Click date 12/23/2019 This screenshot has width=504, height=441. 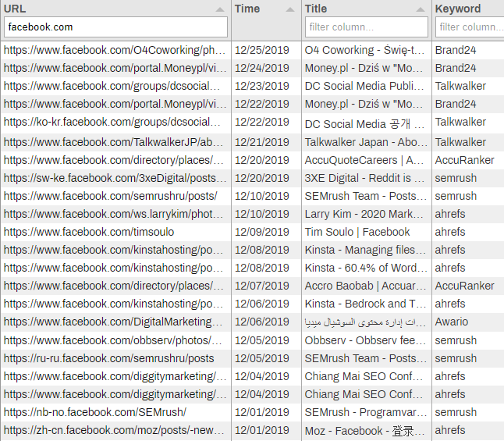262,86
